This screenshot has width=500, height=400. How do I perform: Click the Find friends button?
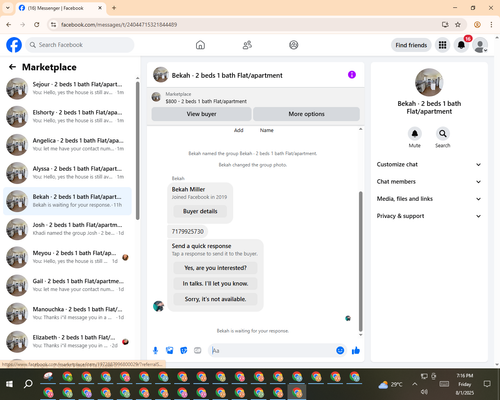click(411, 45)
